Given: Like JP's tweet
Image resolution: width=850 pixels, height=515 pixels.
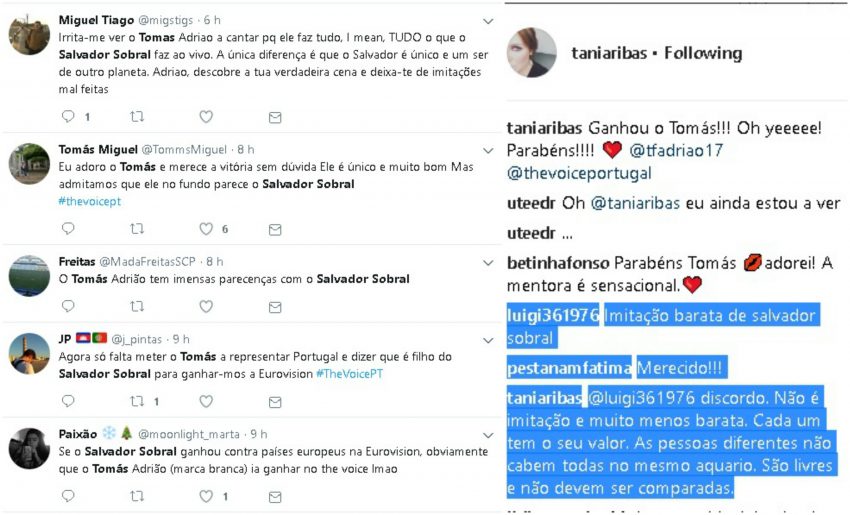Looking at the screenshot, I should [x=206, y=401].
